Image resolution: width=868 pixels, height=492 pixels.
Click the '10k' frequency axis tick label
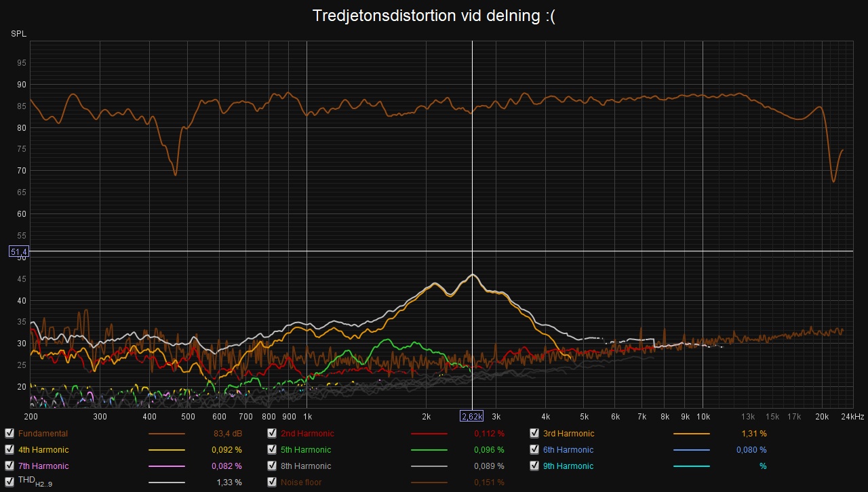(703, 416)
